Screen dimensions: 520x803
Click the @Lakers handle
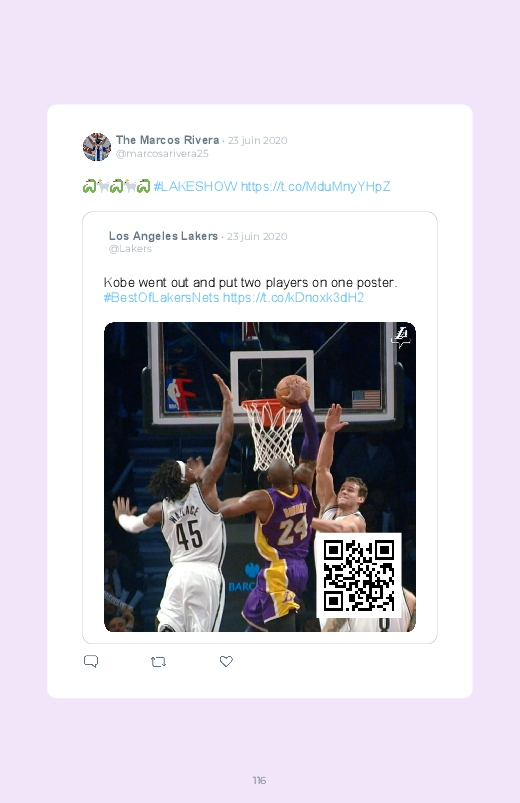130,248
